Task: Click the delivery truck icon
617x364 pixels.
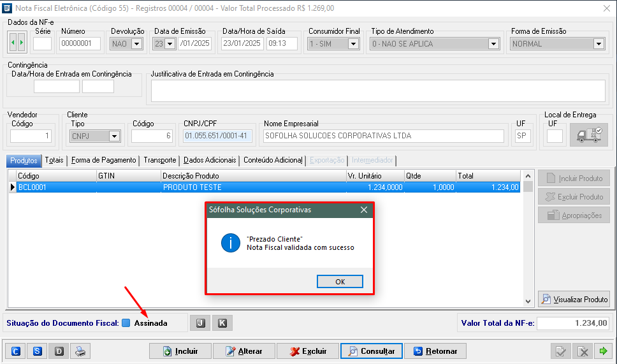Action: 588,136
